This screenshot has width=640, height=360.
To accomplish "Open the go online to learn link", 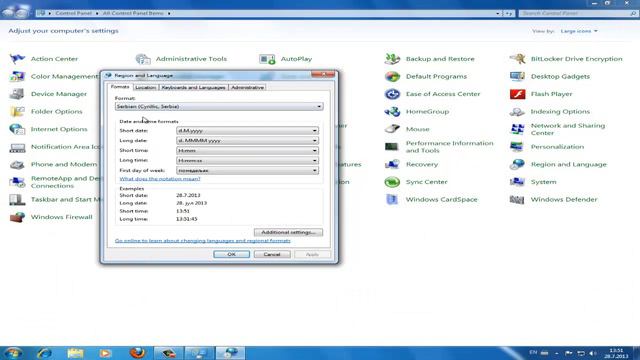I will (x=203, y=241).
